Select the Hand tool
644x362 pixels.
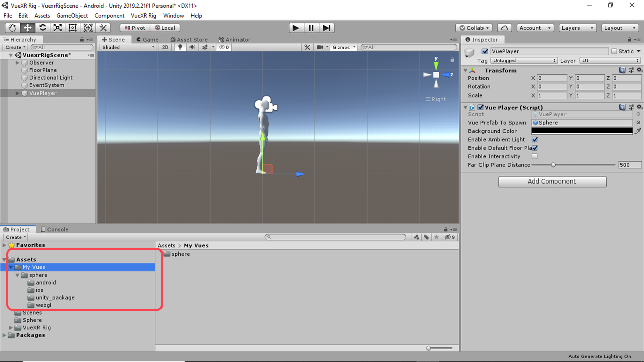[x=13, y=28]
